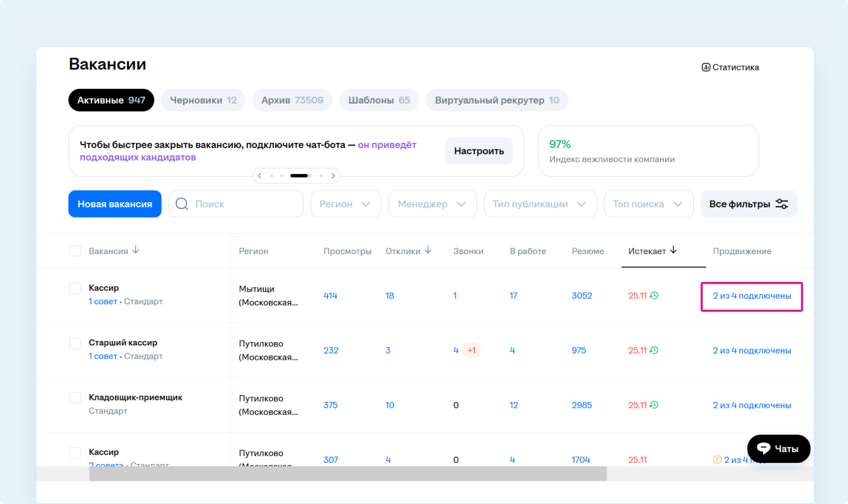This screenshot has height=504, width=848.
Task: Click the horizontal table scrollbar
Action: (347, 474)
